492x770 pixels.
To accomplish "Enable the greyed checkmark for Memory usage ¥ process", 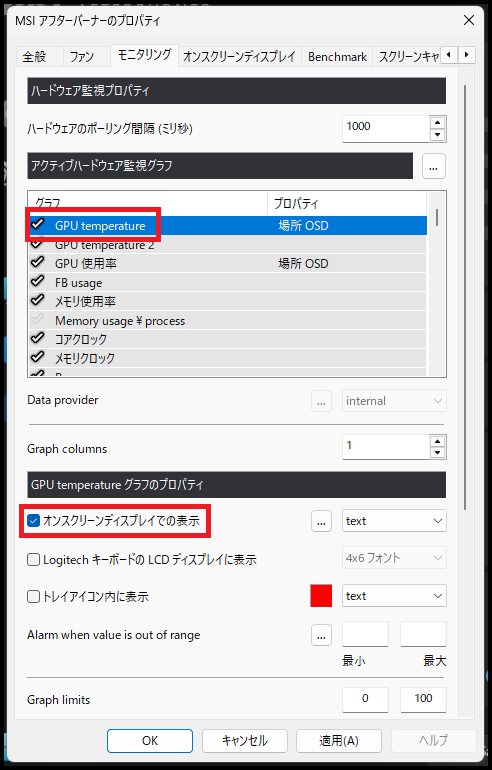I will coord(38,320).
